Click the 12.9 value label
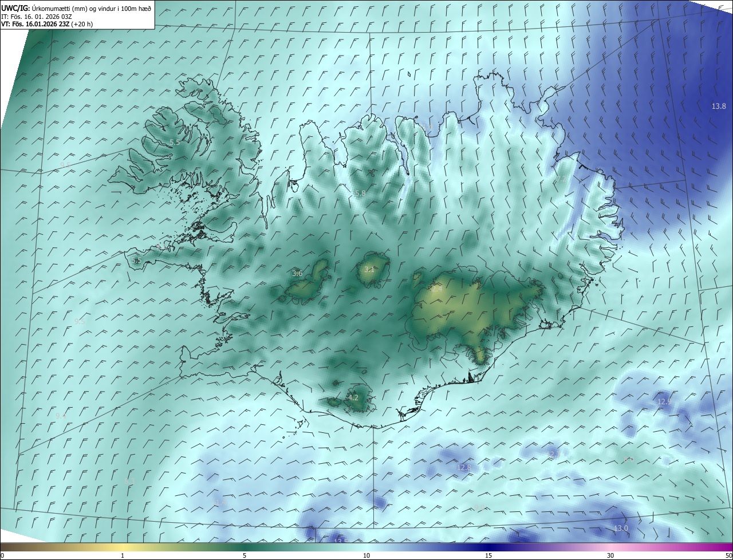This screenshot has width=733, height=560. (664, 401)
